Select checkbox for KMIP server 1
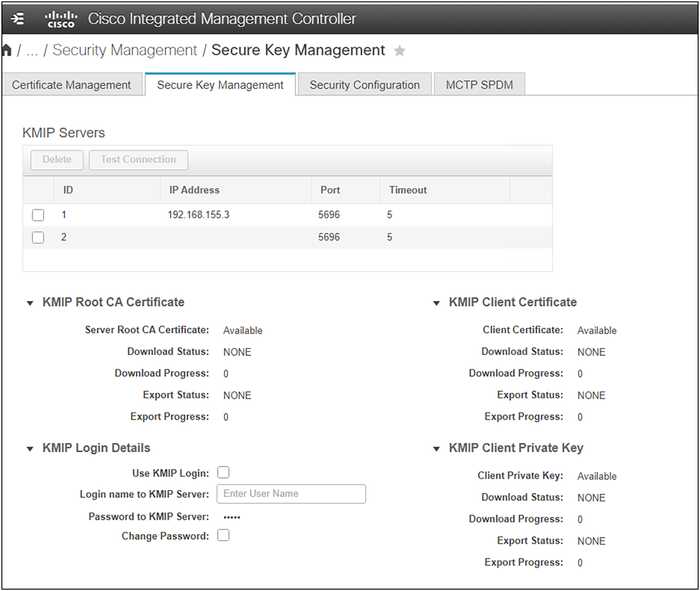Image resolution: width=700 pixels, height=591 pixels. click(x=38, y=215)
